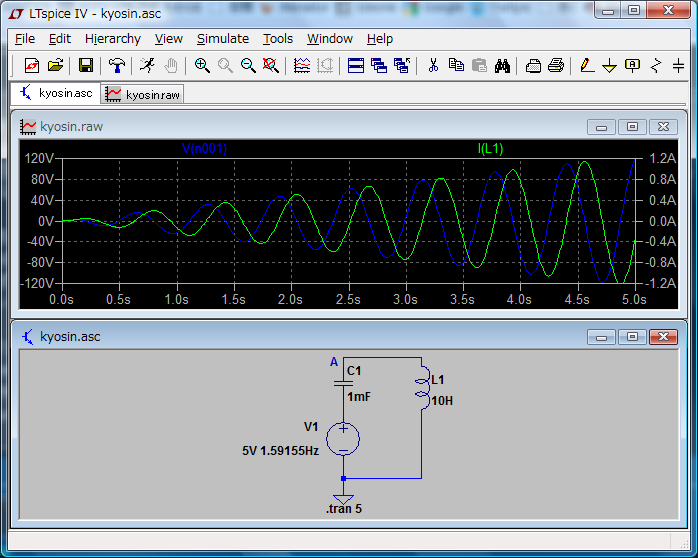
Task: Click the Cut scissors icon
Action: click(x=433, y=66)
